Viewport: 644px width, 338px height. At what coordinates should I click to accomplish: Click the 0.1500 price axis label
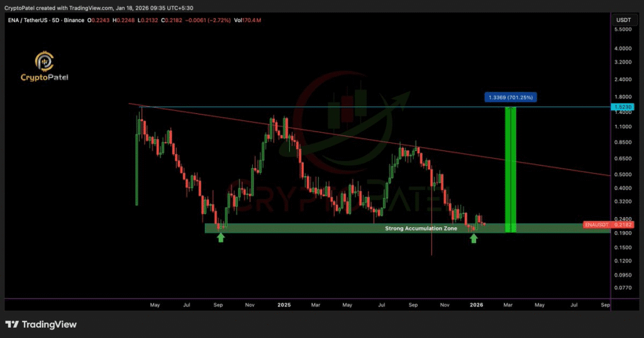point(623,247)
